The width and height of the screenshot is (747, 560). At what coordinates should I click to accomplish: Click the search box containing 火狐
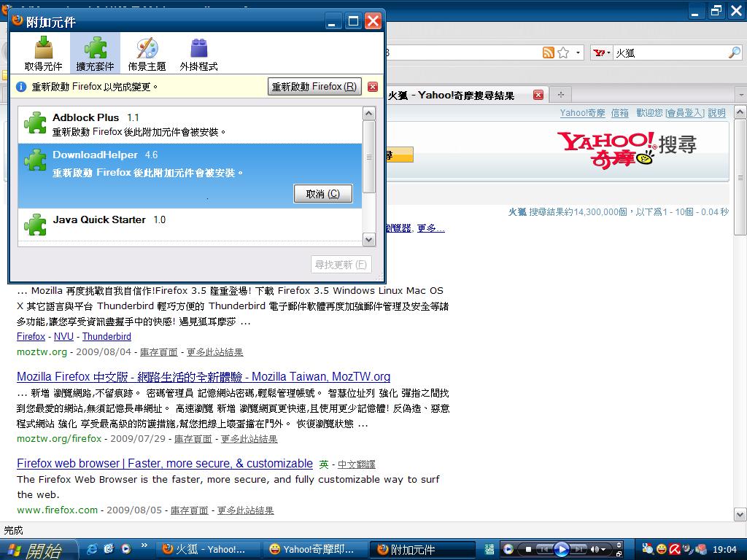670,52
